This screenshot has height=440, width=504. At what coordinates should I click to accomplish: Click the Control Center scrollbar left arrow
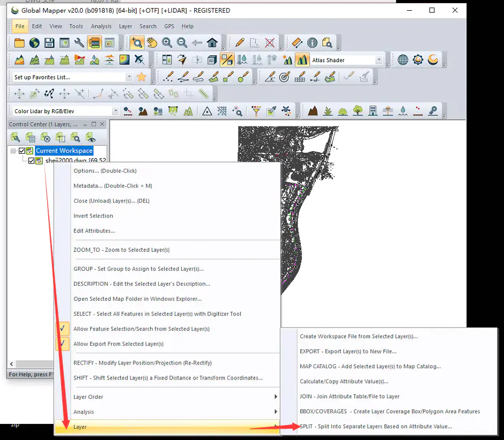coord(12,364)
